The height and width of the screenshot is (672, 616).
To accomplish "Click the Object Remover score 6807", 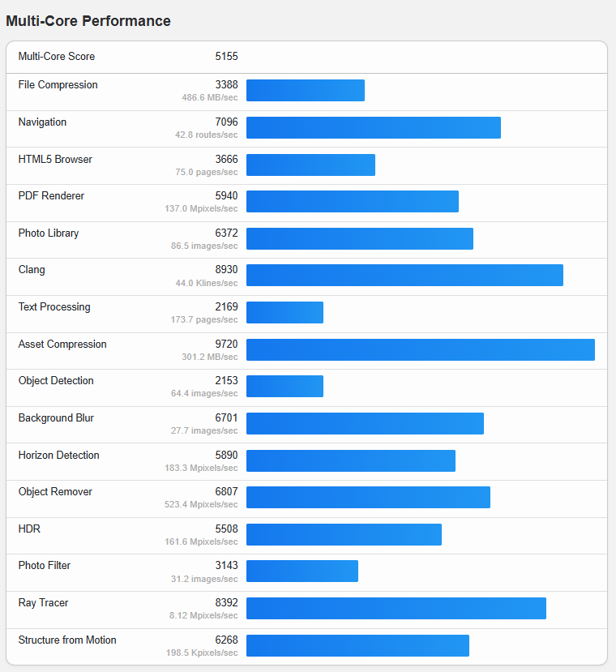I will (226, 492).
